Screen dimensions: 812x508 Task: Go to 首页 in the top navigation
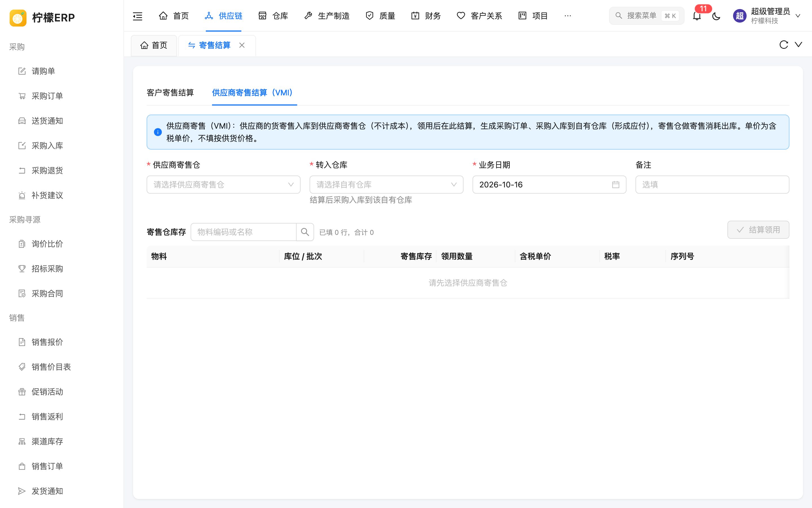[x=174, y=16]
